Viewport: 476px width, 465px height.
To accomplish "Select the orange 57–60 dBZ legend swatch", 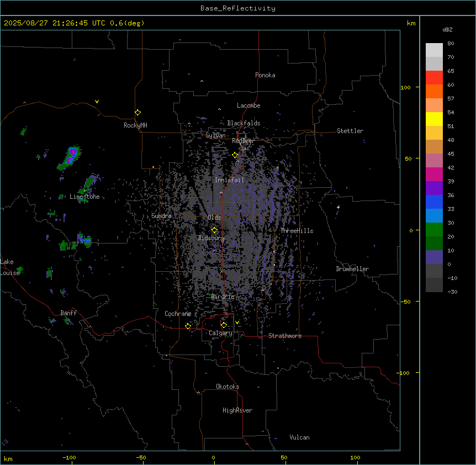I will tap(434, 91).
